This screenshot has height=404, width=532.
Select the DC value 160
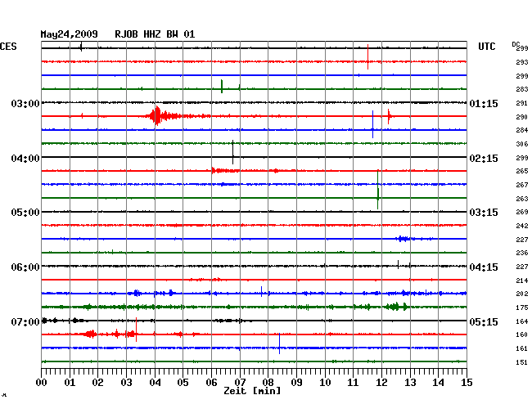point(522,334)
